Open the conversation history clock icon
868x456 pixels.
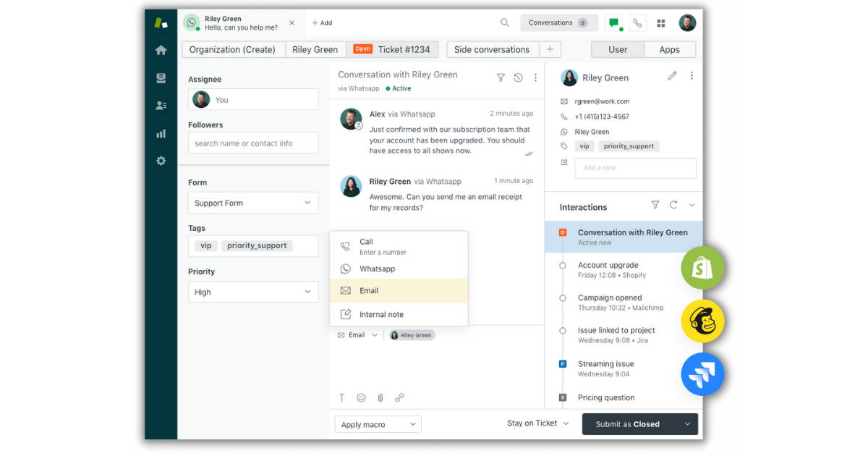point(518,77)
